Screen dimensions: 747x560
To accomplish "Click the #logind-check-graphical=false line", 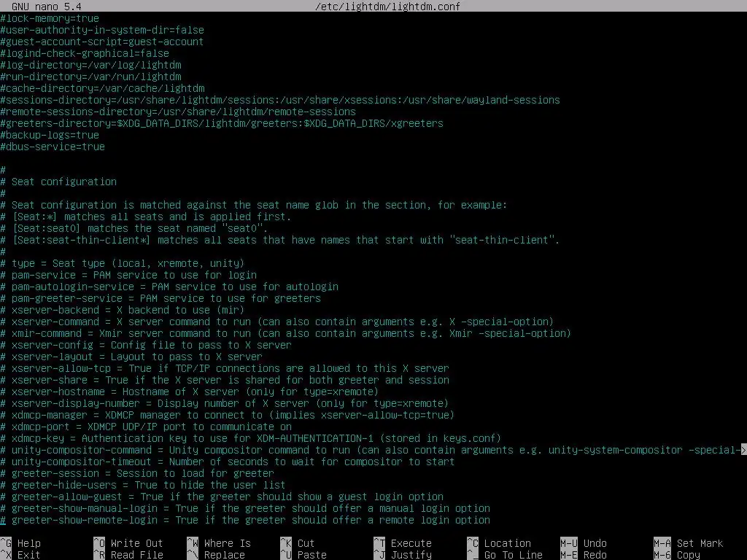I will click(85, 53).
